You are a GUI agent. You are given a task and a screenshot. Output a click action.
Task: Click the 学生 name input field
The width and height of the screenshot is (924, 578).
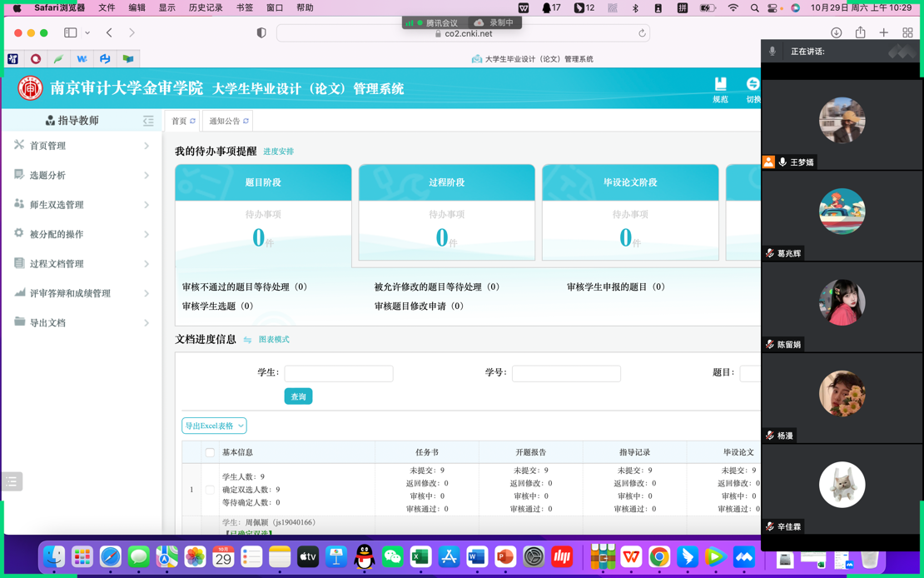(x=338, y=373)
